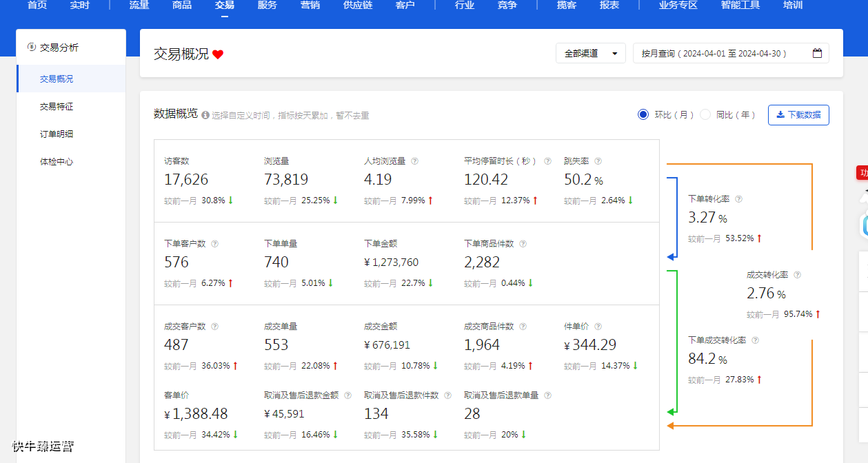Click the calendar icon in date range field
This screenshot has height=463, width=868.
pyautogui.click(x=817, y=53)
